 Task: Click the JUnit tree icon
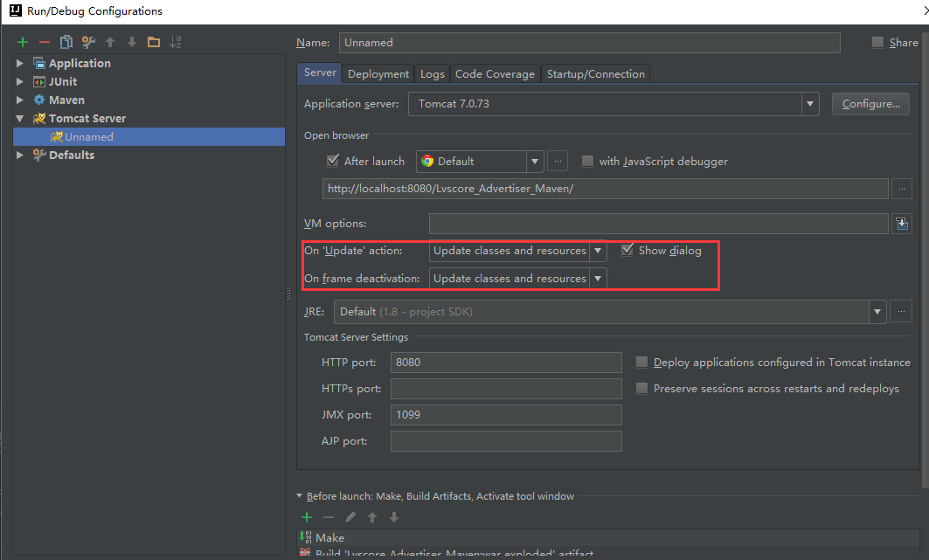click(x=39, y=82)
